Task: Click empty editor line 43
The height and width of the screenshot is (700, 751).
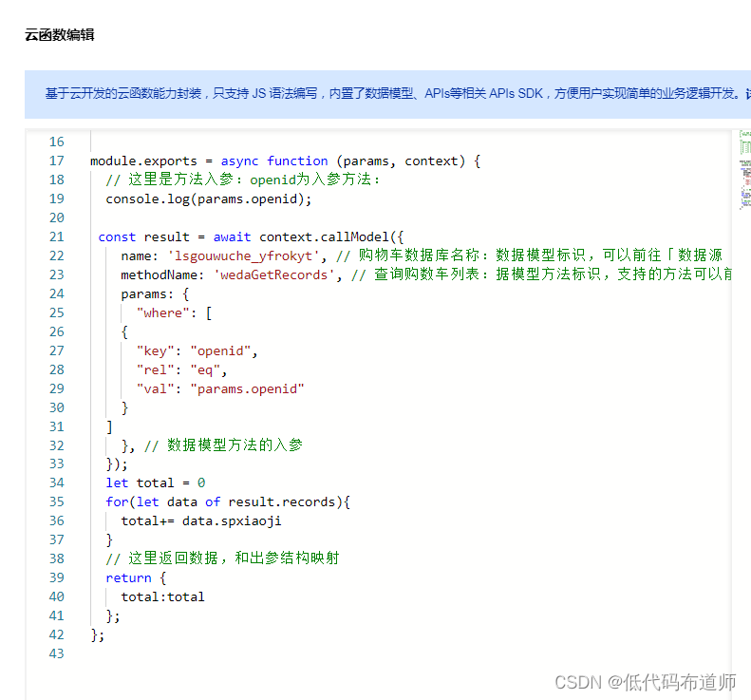Action: [x=409, y=653]
